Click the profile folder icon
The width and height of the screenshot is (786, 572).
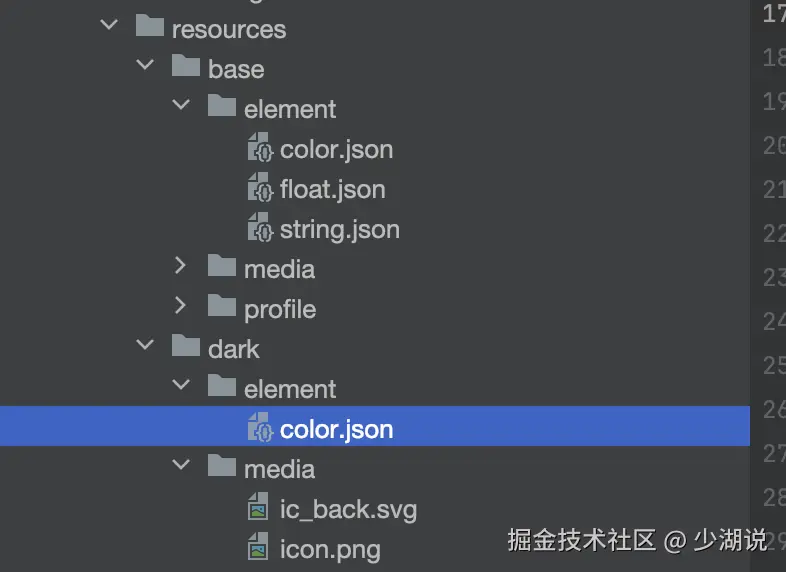pyautogui.click(x=222, y=307)
